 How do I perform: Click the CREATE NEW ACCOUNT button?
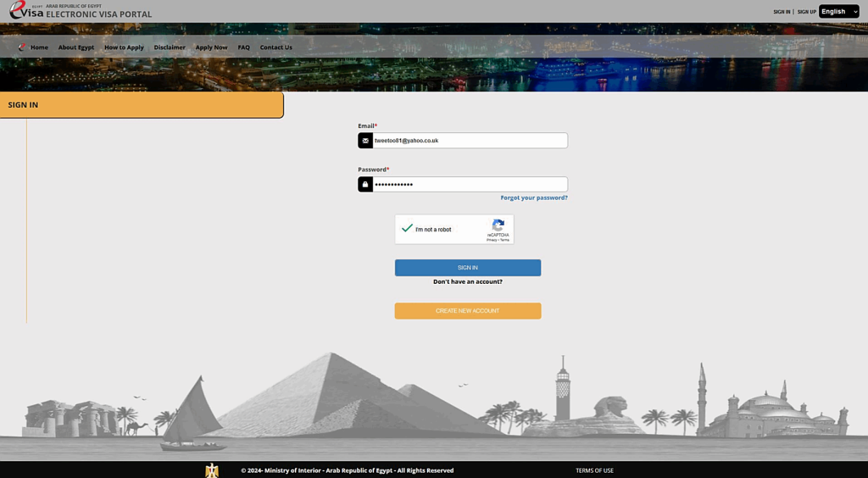(x=467, y=311)
